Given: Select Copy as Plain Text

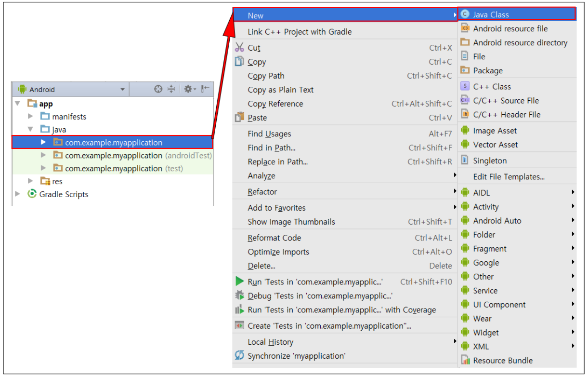Looking at the screenshot, I should click(x=345, y=90).
